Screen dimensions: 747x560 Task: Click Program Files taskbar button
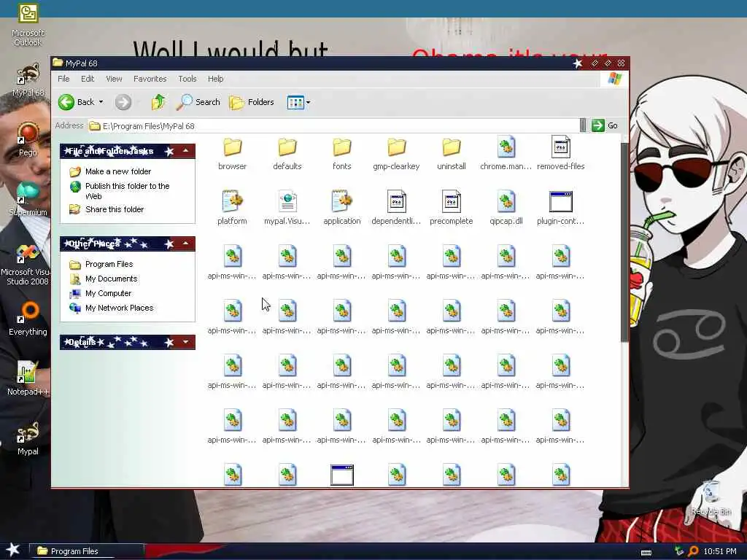[87, 551]
